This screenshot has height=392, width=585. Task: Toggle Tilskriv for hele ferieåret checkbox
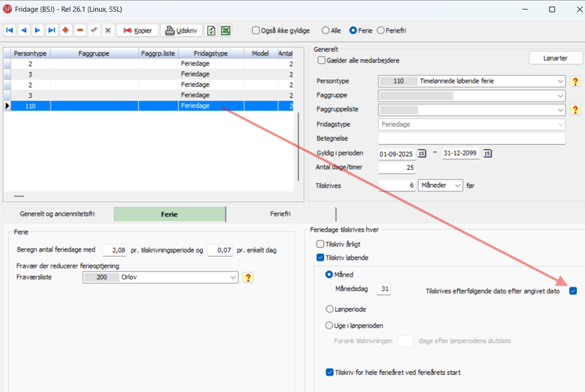(x=329, y=372)
